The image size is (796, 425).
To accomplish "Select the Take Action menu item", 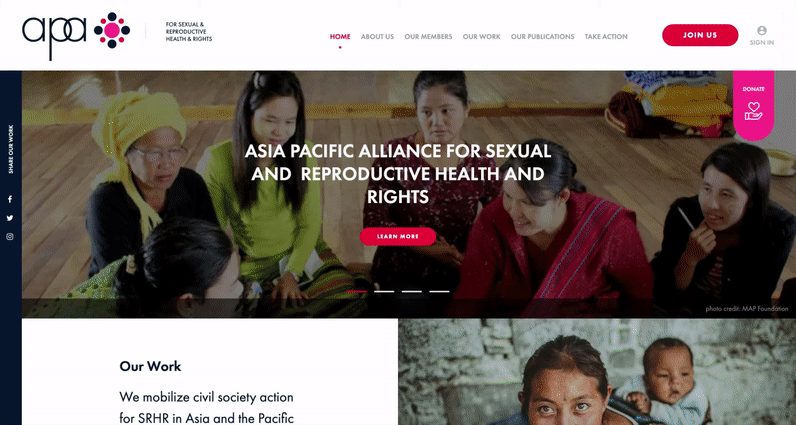I will point(606,37).
